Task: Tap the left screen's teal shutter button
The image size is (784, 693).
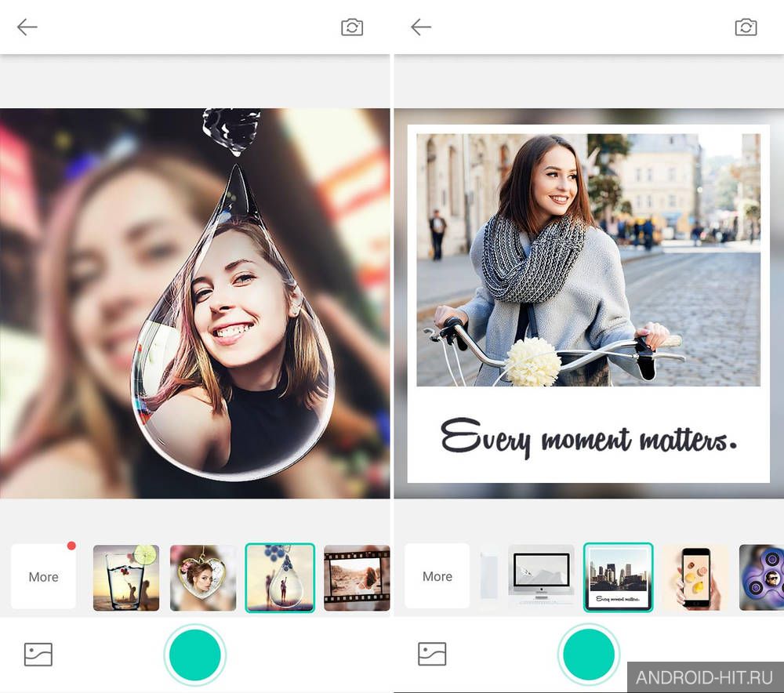Action: (x=195, y=655)
